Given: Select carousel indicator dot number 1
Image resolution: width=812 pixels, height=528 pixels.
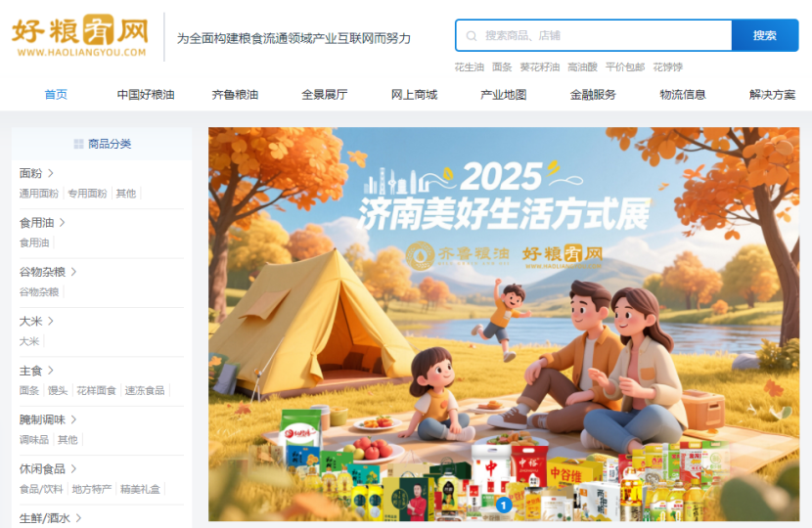Looking at the screenshot, I should point(504,505).
